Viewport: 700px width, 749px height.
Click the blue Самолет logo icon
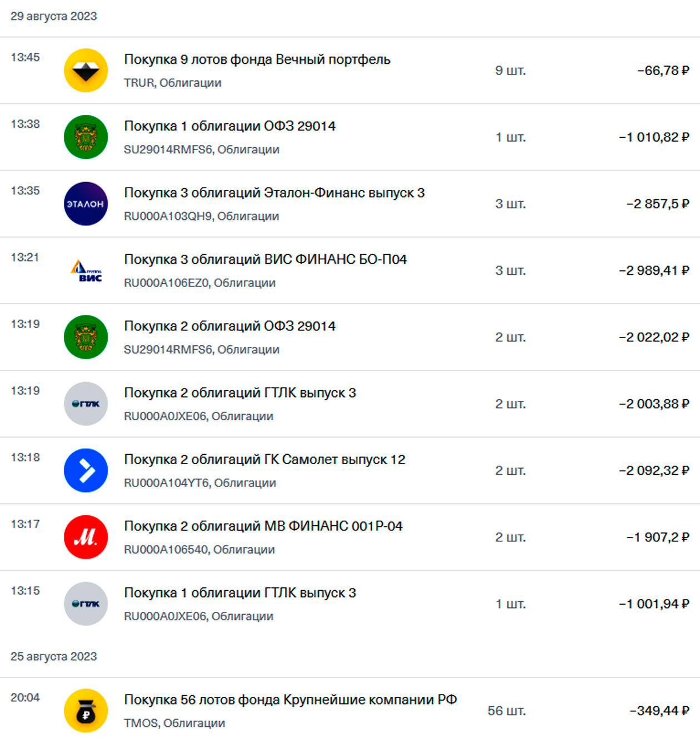86,470
